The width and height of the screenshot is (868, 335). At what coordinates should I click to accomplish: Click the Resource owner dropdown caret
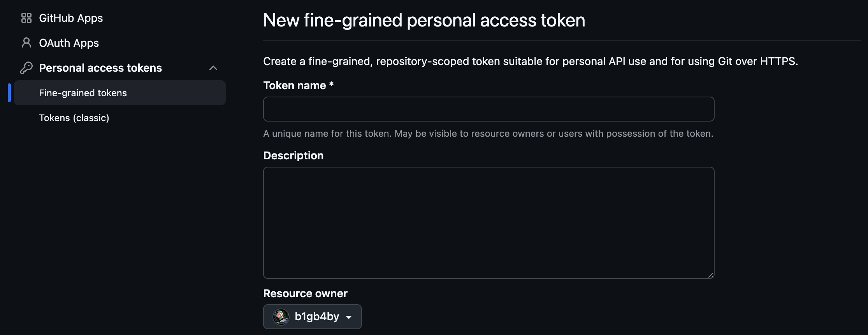click(x=349, y=317)
